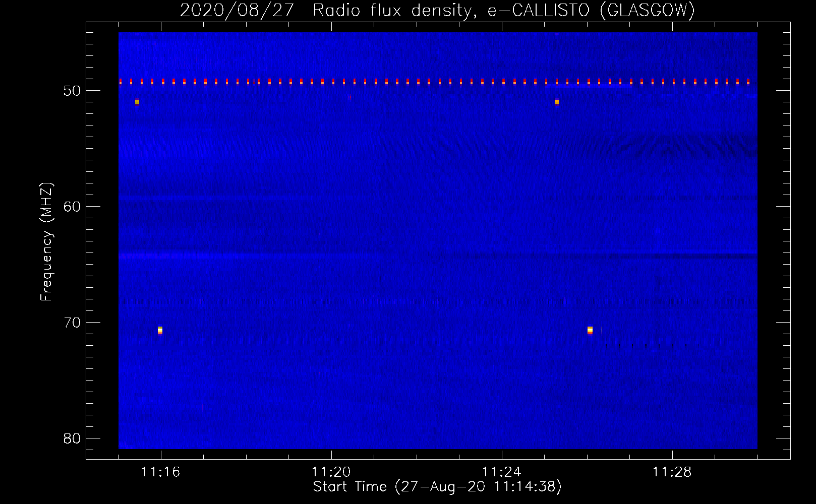This screenshot has width=816, height=504.
Task: Click the 50 MHz frequency tick label
Action: 72,91
